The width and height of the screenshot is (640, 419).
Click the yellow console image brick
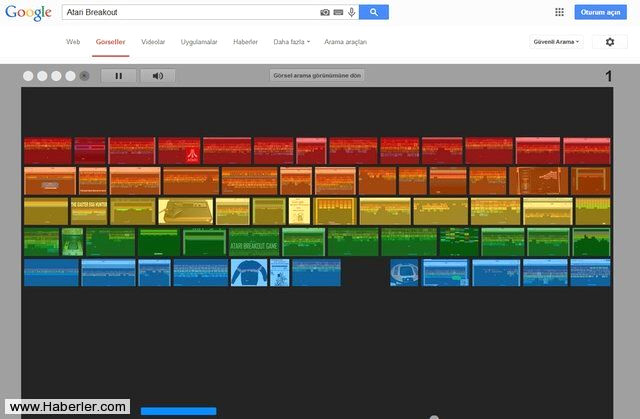186,211
